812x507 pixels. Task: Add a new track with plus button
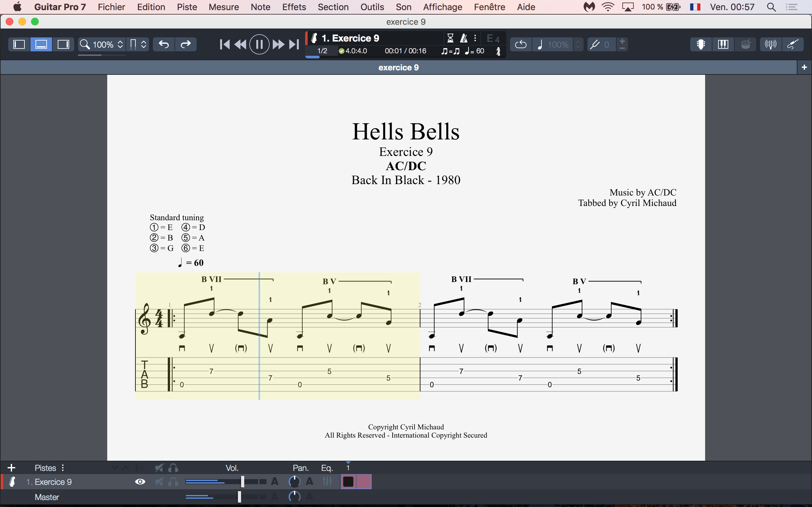click(x=11, y=468)
